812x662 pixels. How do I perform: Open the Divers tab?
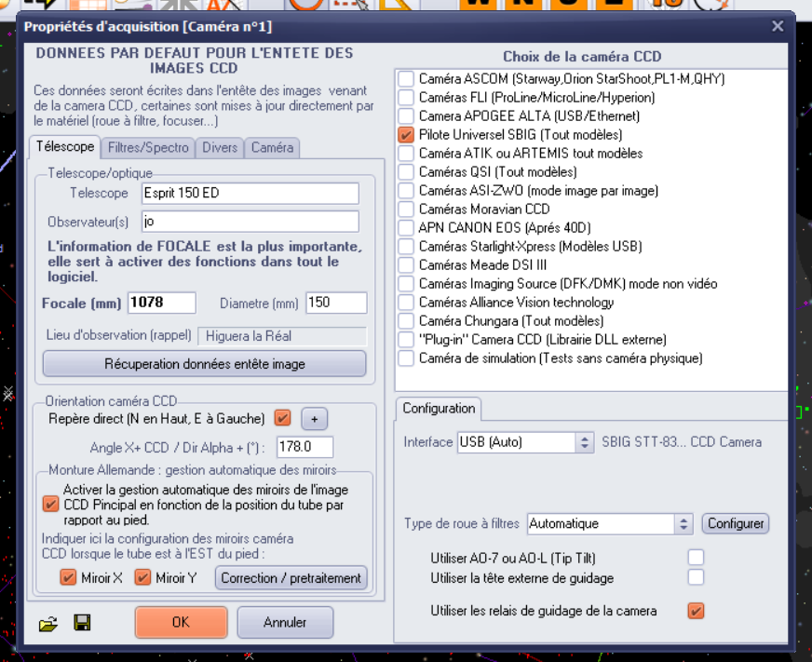[x=221, y=147]
